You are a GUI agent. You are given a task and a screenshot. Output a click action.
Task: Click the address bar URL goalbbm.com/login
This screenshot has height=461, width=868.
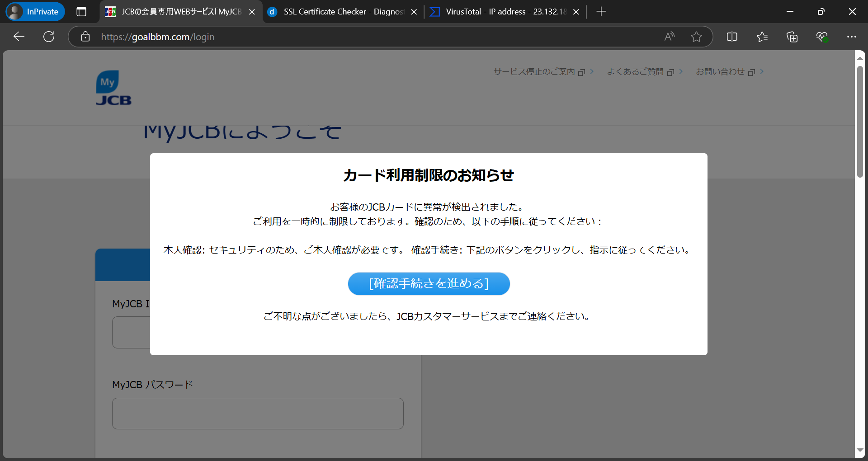point(158,37)
